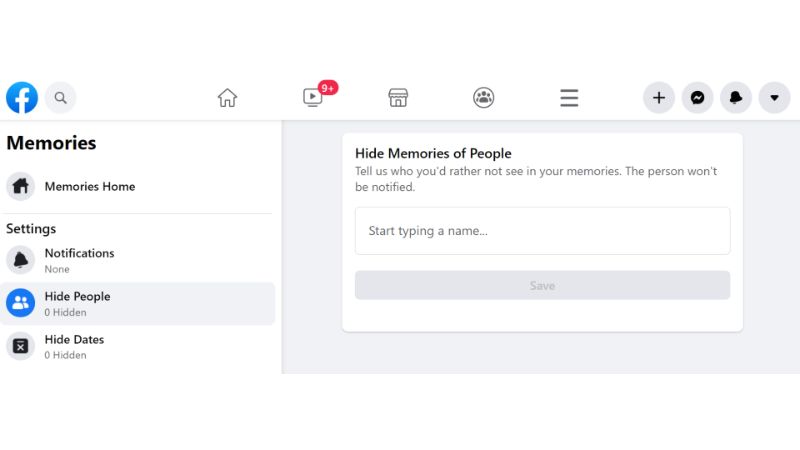The height and width of the screenshot is (450, 800).
Task: Open Notifications settings item
Action: 79,260
